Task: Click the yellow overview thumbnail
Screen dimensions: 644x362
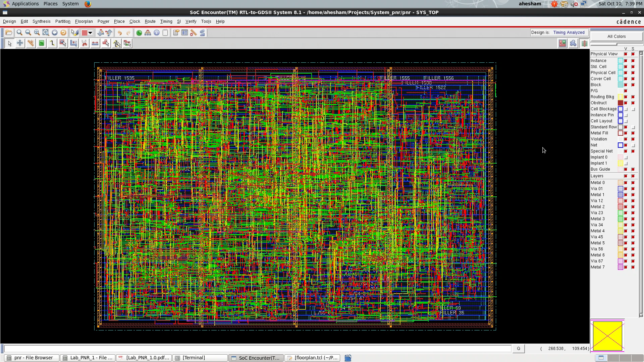Action: pyautogui.click(x=607, y=336)
